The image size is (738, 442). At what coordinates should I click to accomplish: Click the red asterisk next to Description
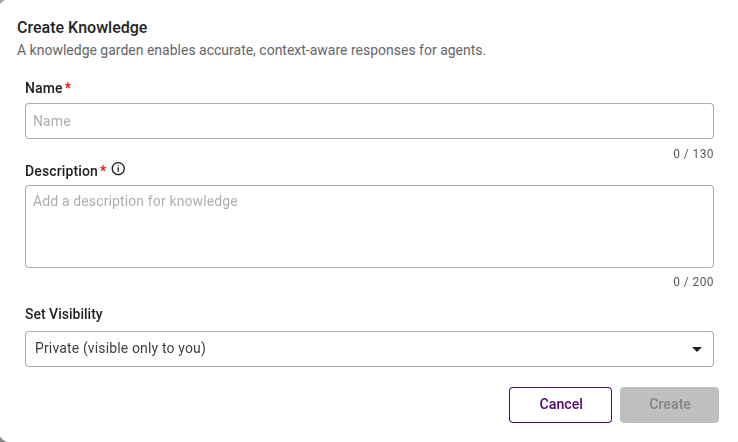[x=103, y=171]
